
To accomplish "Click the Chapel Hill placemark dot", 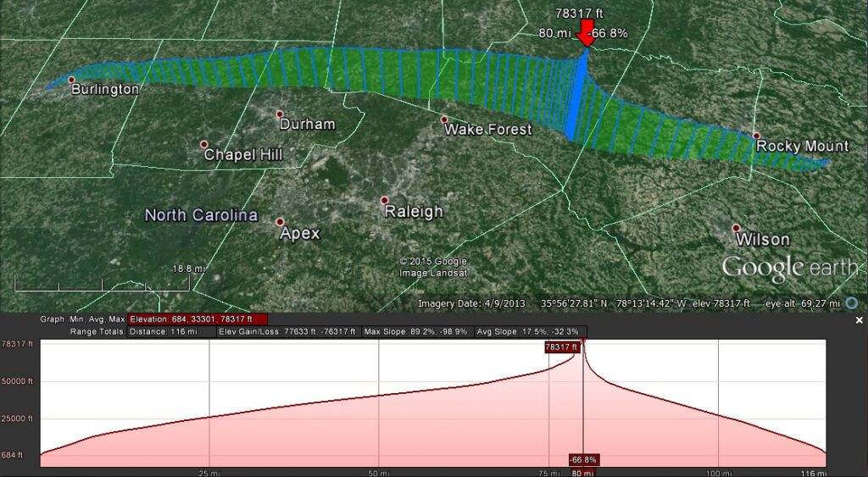I will 203,144.
